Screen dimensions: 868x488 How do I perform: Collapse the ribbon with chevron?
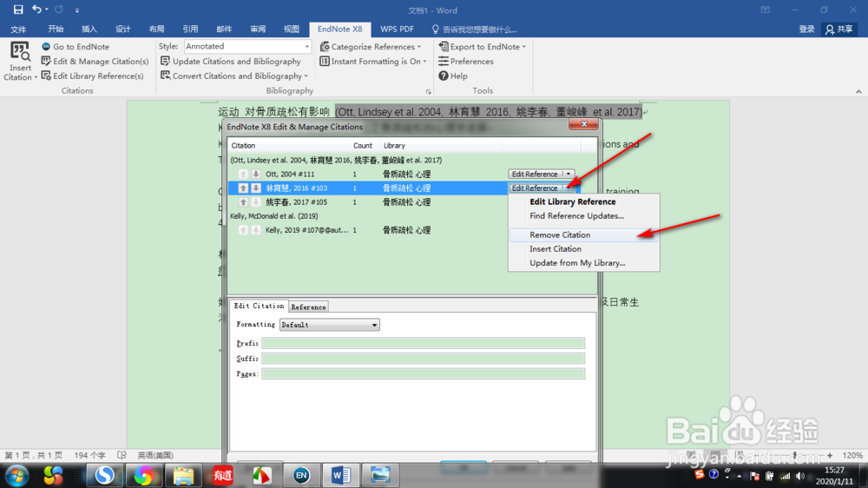[858, 91]
